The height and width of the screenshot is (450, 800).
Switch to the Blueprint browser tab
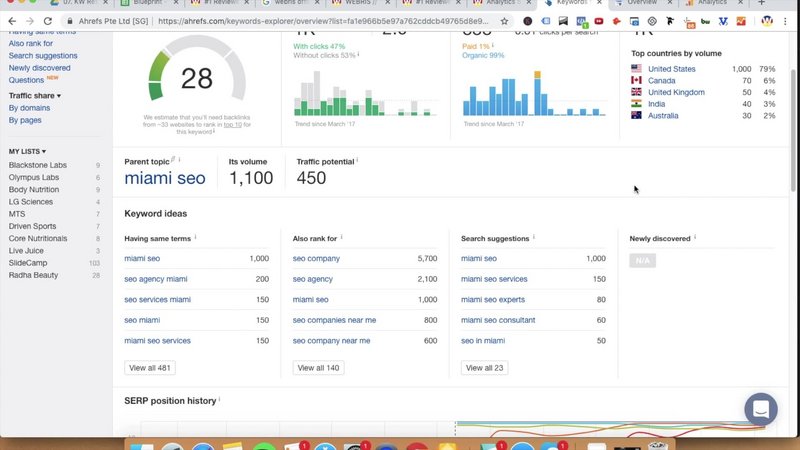click(147, 3)
